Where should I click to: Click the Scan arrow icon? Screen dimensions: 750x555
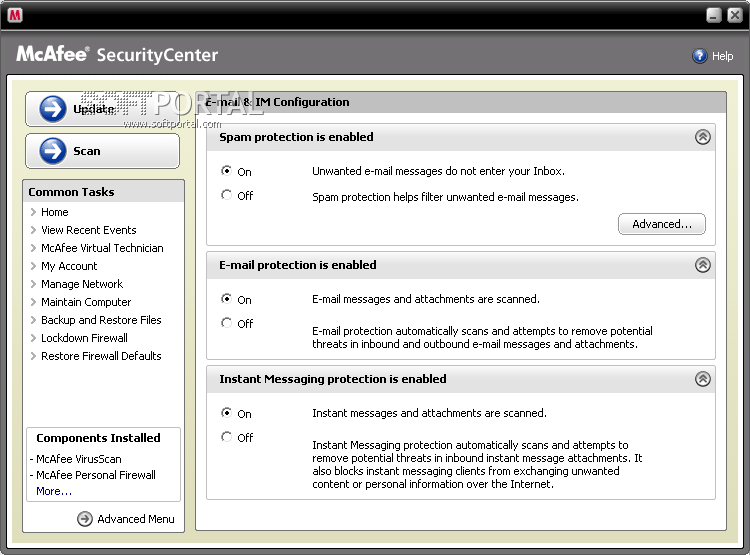pos(53,151)
